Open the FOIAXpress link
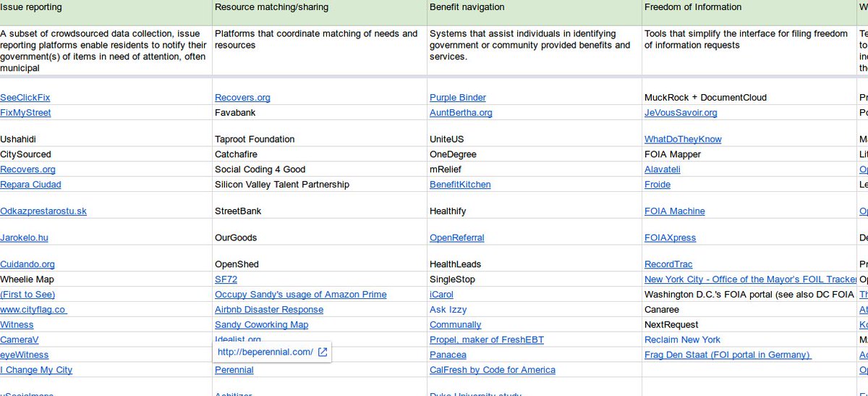The height and width of the screenshot is (396, 868). (671, 237)
